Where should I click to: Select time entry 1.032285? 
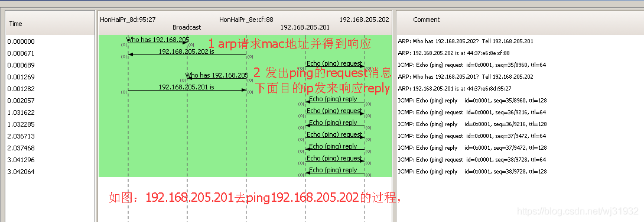coord(21,124)
